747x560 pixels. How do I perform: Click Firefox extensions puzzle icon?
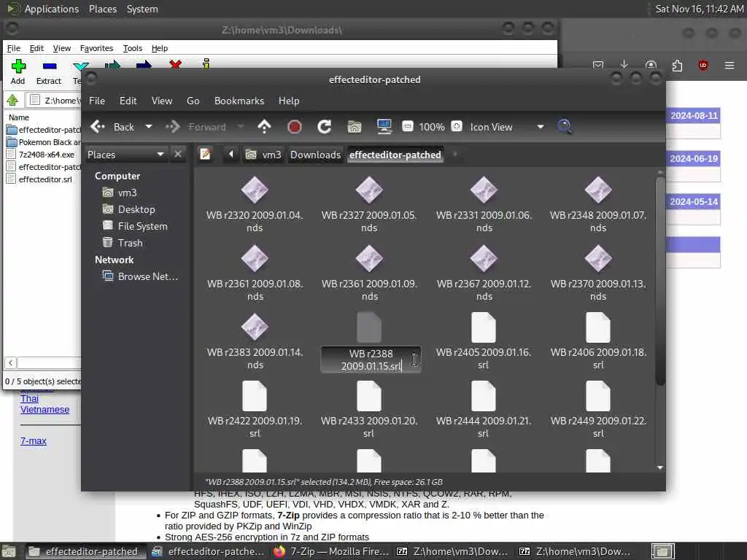(677, 65)
